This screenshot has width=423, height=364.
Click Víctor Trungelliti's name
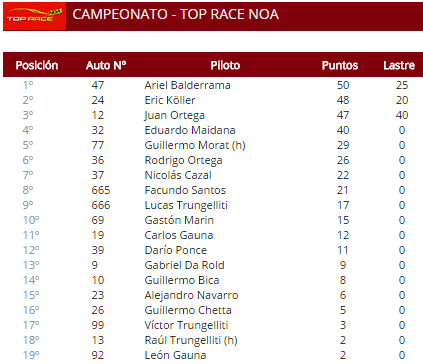(x=186, y=325)
